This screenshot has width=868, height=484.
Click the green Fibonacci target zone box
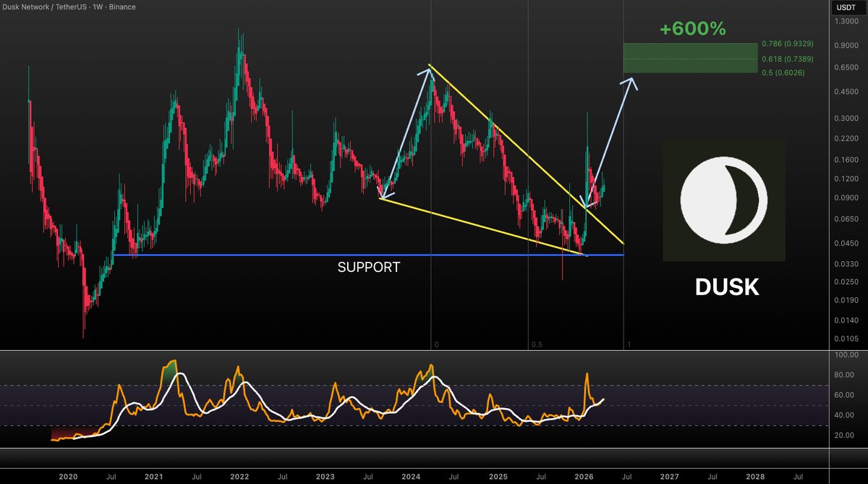[690, 58]
